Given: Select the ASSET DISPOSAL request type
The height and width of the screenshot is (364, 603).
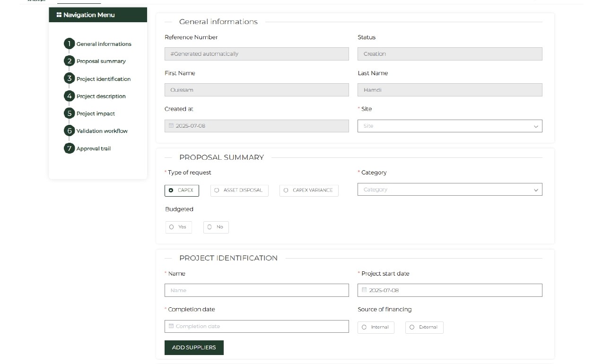Looking at the screenshot, I should click(x=239, y=191).
